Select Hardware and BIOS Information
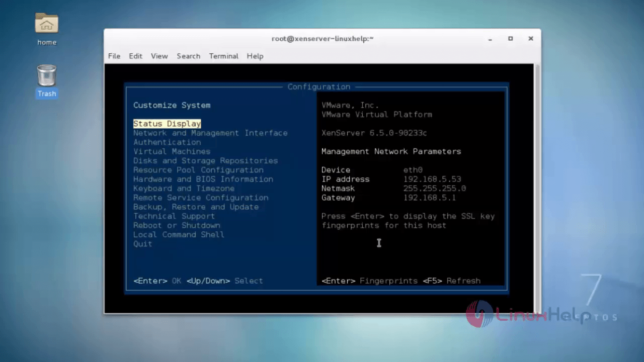644x362 pixels. click(203, 179)
